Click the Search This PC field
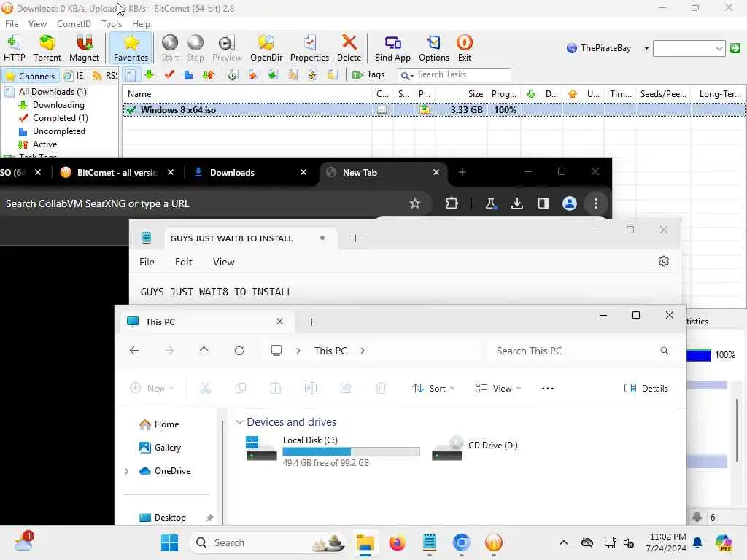Viewport: 747px width, 560px height. pos(582,351)
